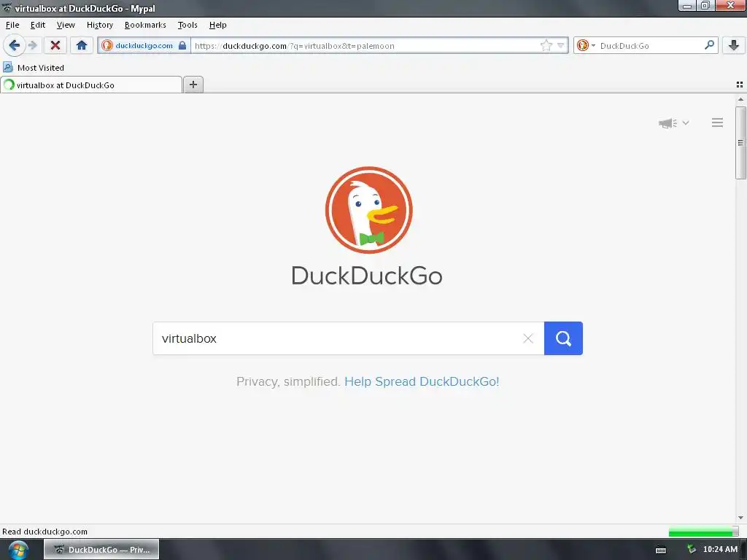Bookmark this page with the star icon
This screenshot has height=560, width=747.
point(546,46)
